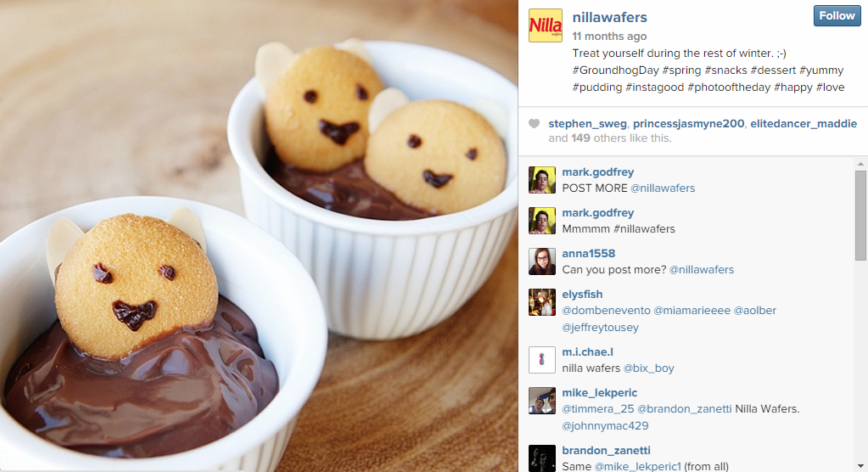Open elitedancer_maddie's profile link

[x=804, y=124]
